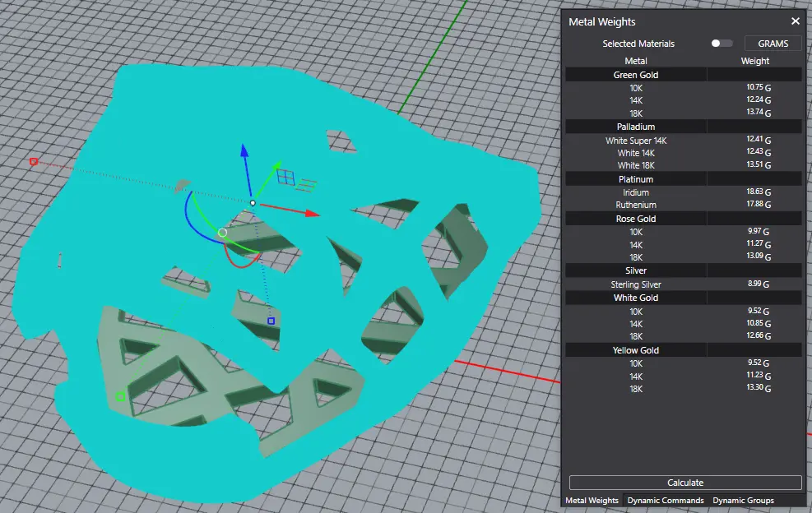Click the blue Z-axis move arrow on the gumball
This screenshot has width=812, height=513.
(x=244, y=150)
